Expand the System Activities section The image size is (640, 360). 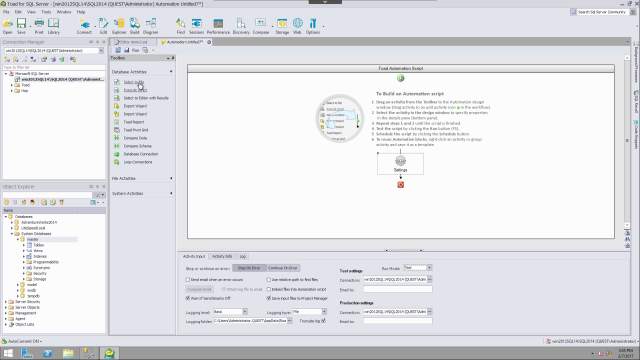[171, 193]
